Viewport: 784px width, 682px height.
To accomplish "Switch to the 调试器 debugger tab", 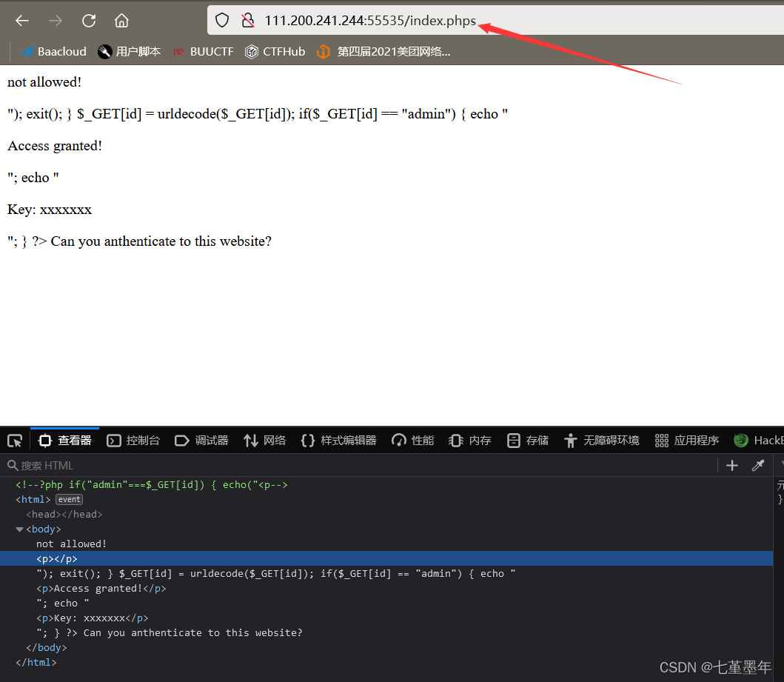I will pyautogui.click(x=201, y=441).
